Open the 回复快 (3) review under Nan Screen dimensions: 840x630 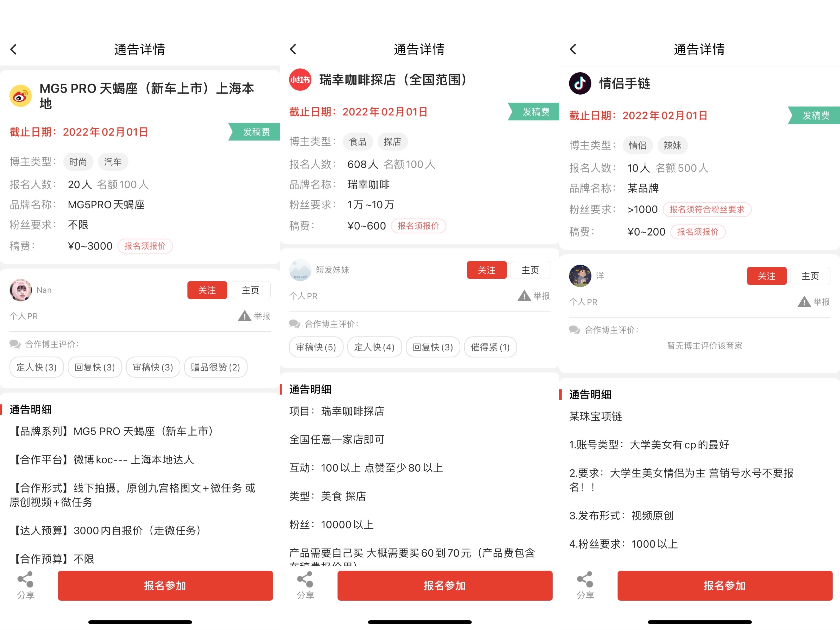pyautogui.click(x=95, y=367)
